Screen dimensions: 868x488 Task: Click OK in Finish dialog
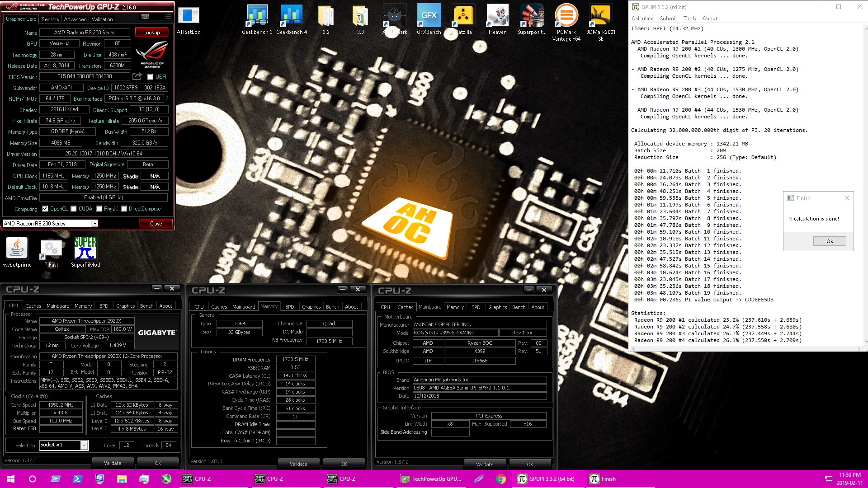(x=830, y=241)
